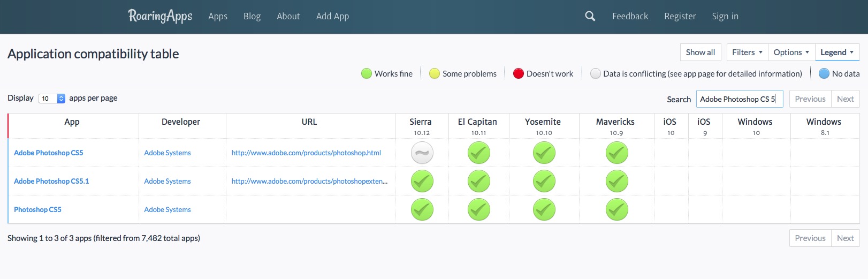Open the About page
The image size is (868, 279).
tap(288, 16)
